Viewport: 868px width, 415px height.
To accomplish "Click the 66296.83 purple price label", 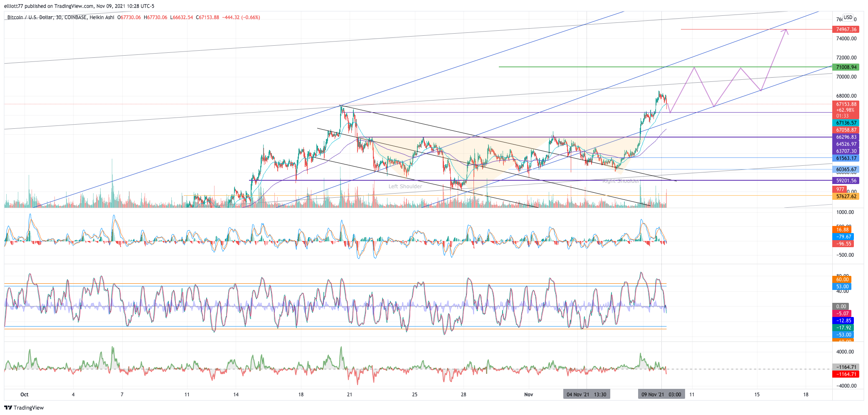I will [846, 137].
